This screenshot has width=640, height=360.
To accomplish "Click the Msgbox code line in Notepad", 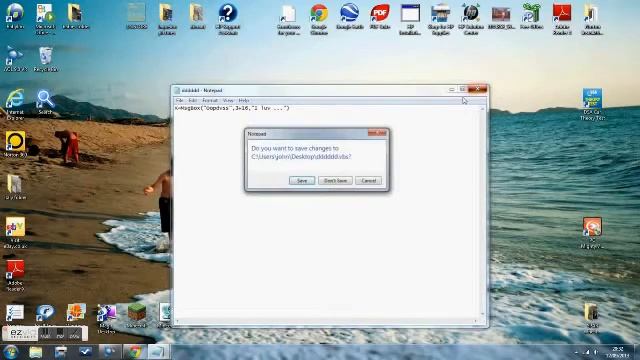I will tap(232, 108).
